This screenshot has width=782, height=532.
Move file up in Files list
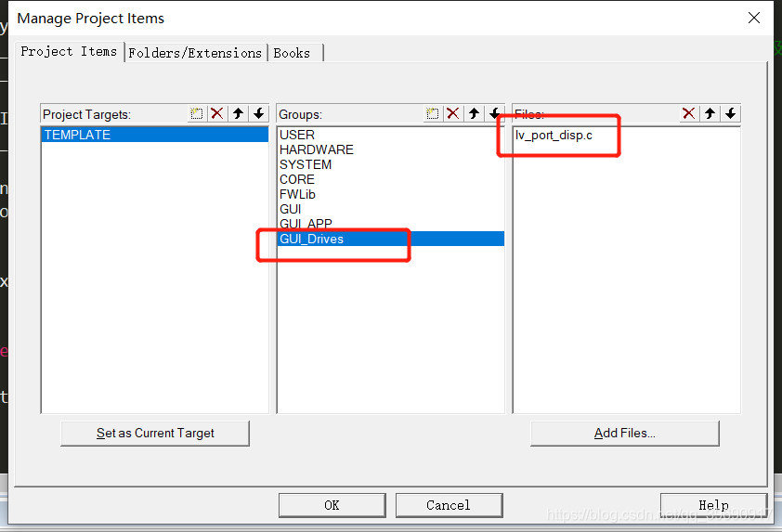click(710, 113)
